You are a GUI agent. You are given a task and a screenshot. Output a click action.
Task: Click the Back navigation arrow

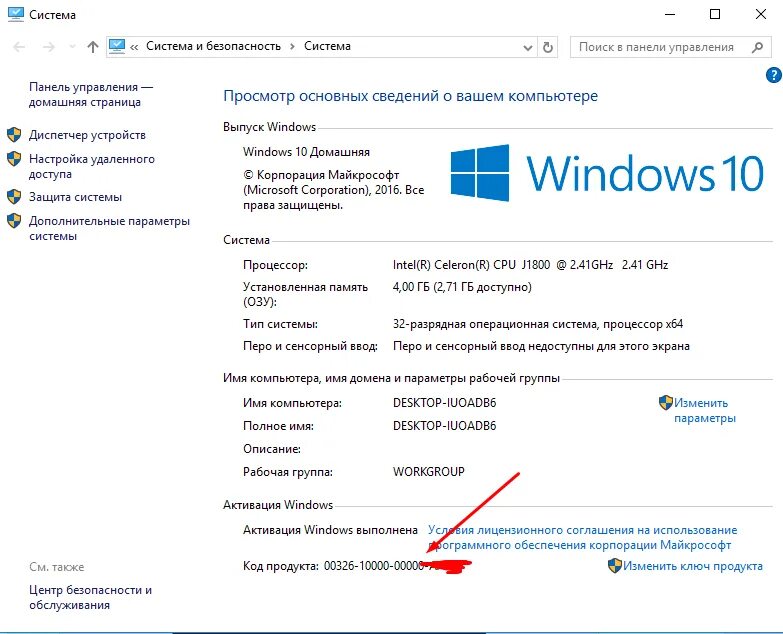pos(19,47)
